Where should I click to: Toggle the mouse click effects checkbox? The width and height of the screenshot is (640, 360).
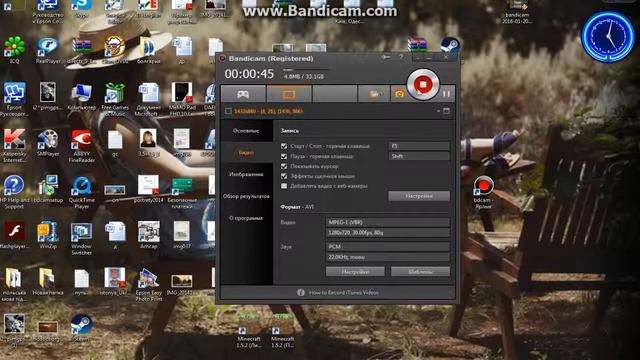pos(284,176)
